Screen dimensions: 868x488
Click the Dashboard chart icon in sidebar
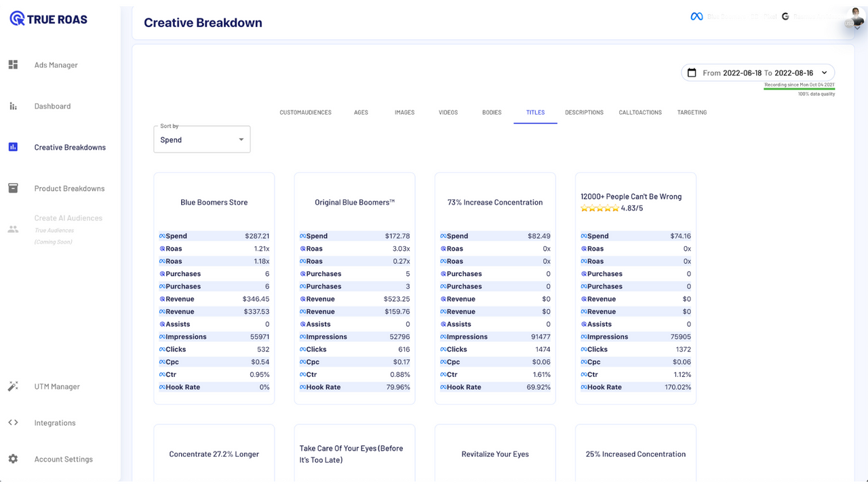tap(13, 106)
